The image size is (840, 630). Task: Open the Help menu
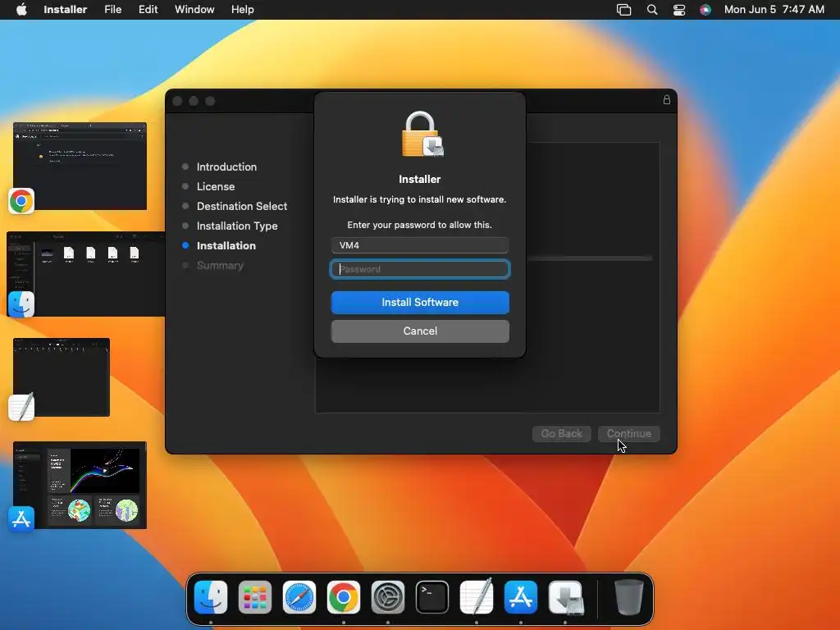coord(242,9)
